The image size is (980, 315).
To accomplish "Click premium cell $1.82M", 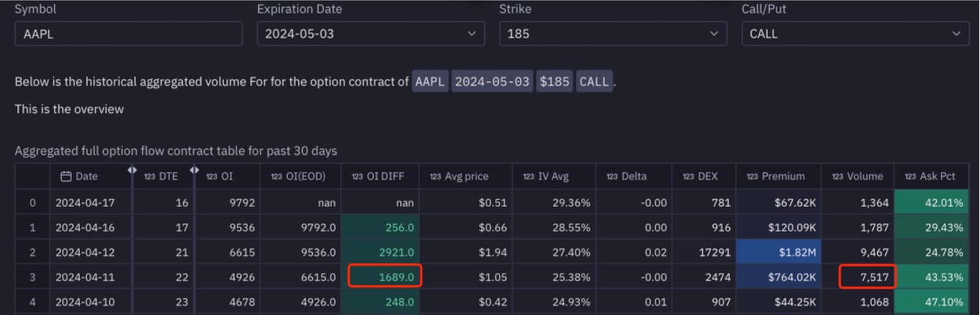I will pyautogui.click(x=778, y=253).
